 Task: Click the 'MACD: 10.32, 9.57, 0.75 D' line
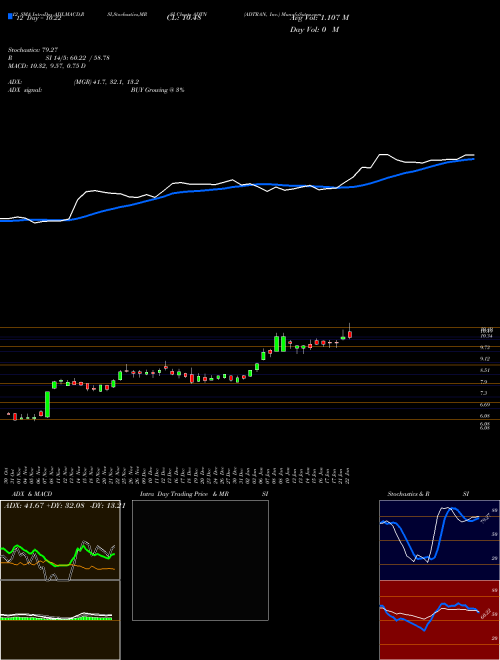(x=47, y=66)
